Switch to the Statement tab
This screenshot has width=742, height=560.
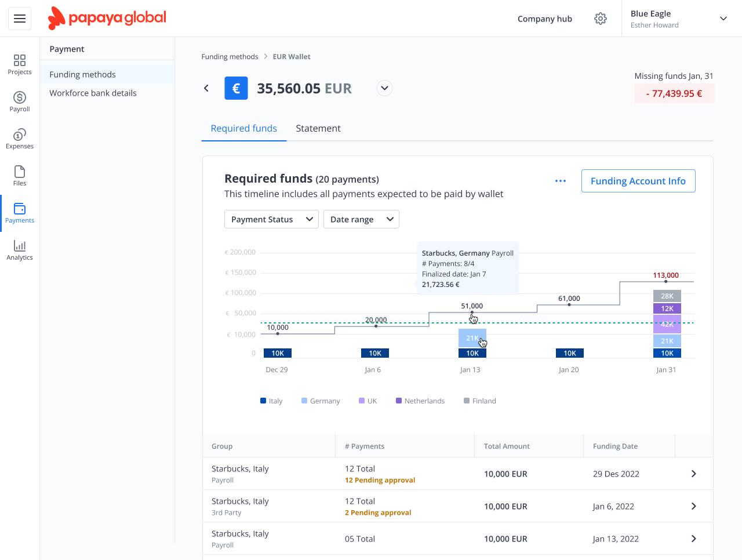(318, 128)
